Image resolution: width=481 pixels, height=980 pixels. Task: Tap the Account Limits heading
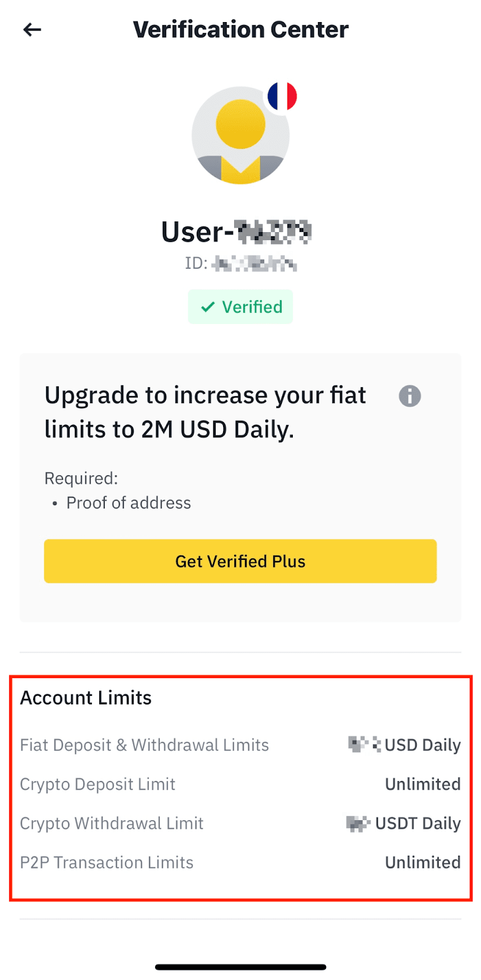coord(86,698)
